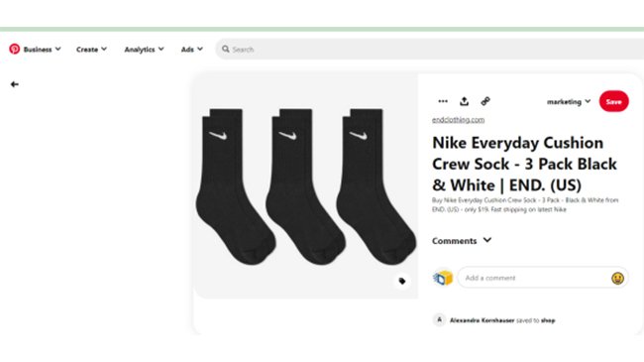
Task: Visit the endclothing.com link
Action: tap(458, 120)
